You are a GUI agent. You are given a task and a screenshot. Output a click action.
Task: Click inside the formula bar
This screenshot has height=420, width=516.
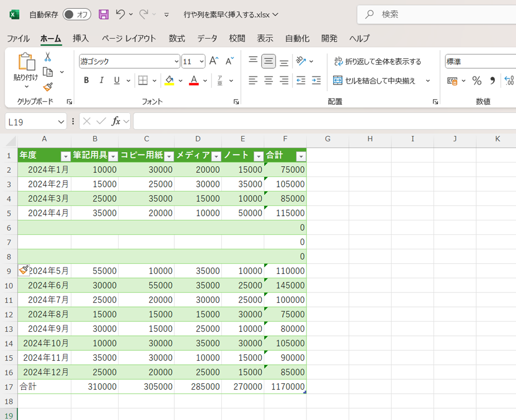point(325,122)
